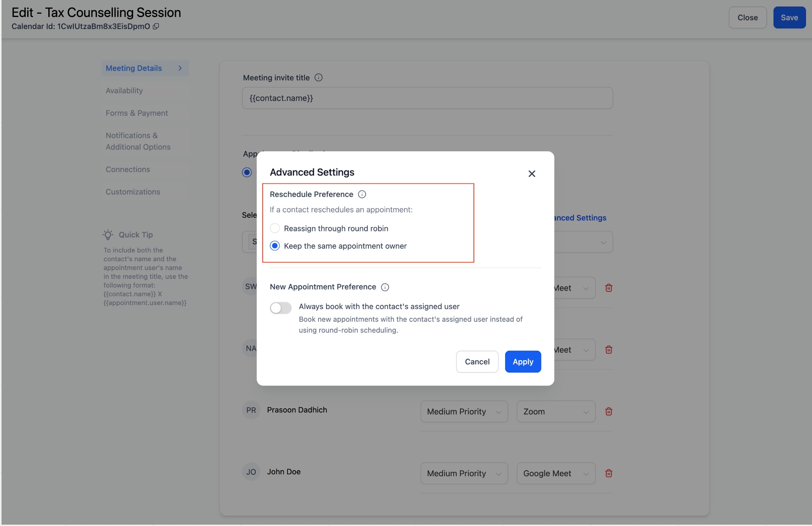Open the Zoom meeting location dropdown
The height and width of the screenshot is (526, 812).
tap(556, 412)
